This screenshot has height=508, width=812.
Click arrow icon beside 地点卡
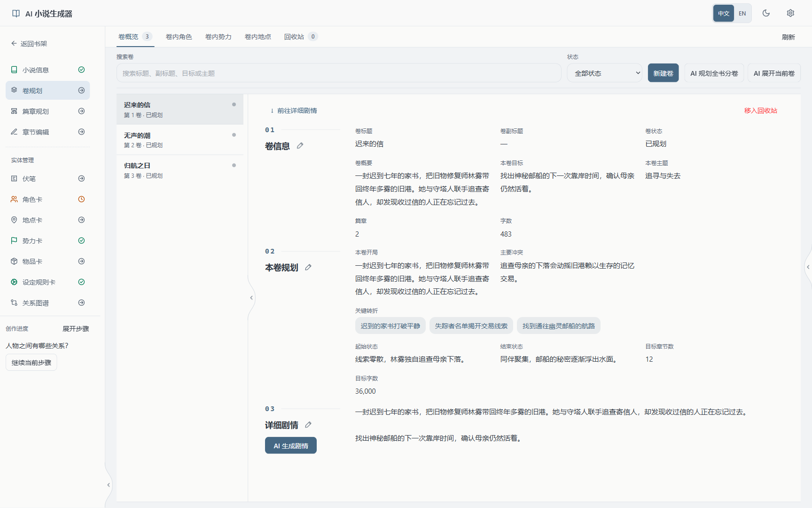[81, 220]
